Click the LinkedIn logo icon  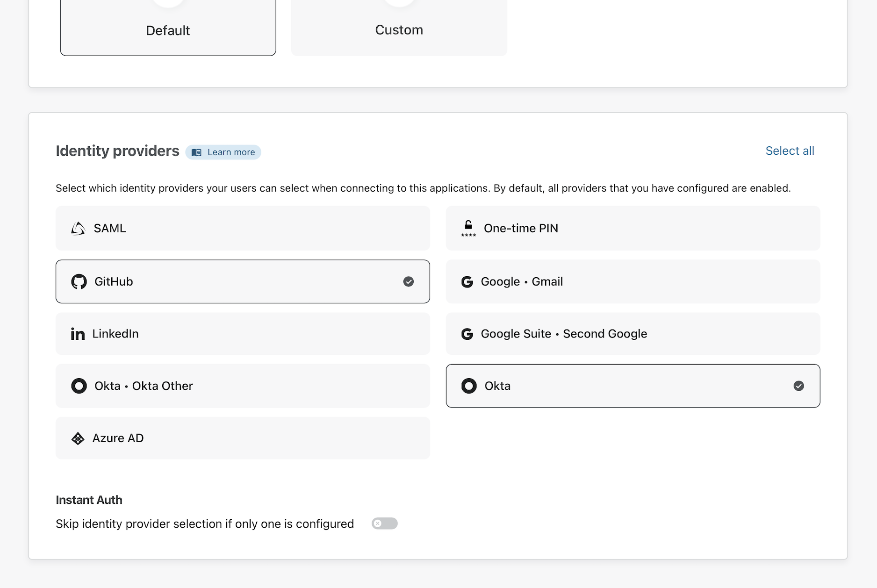pyautogui.click(x=78, y=334)
